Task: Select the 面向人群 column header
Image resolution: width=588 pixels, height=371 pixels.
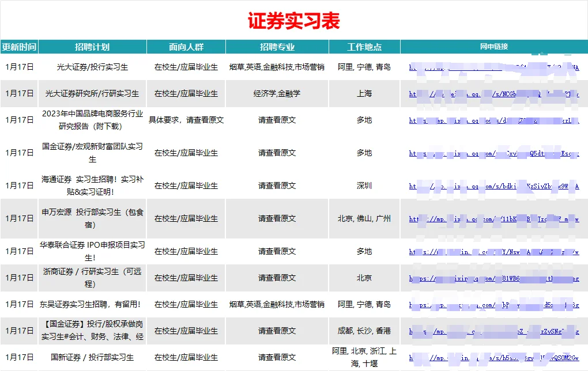Action: (x=186, y=47)
